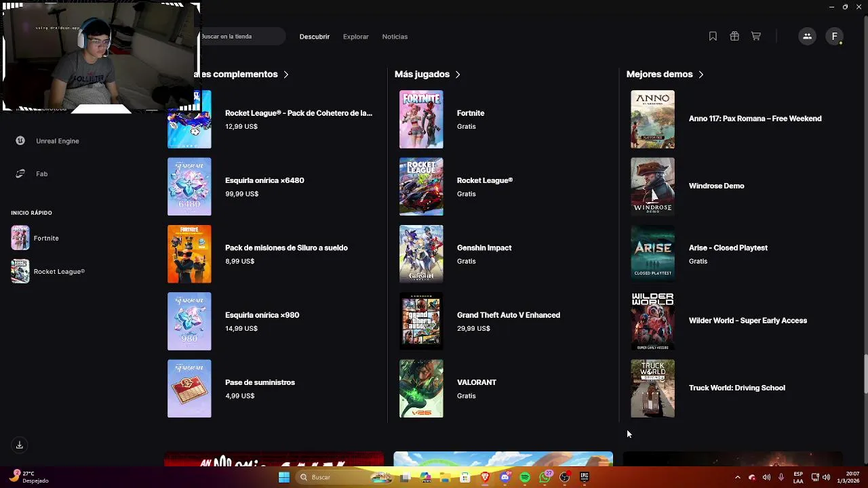Open the wishlist bookmark icon
This screenshot has height=488, width=868.
point(713,37)
